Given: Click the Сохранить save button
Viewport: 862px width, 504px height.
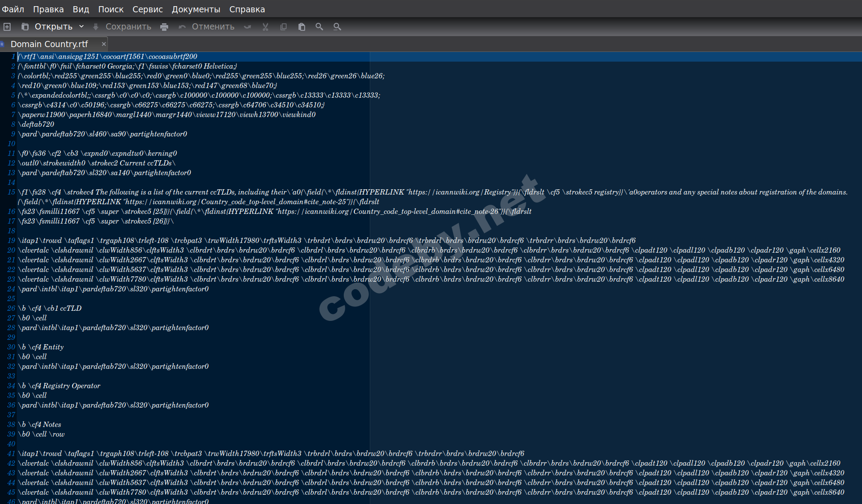Looking at the screenshot, I should (122, 27).
